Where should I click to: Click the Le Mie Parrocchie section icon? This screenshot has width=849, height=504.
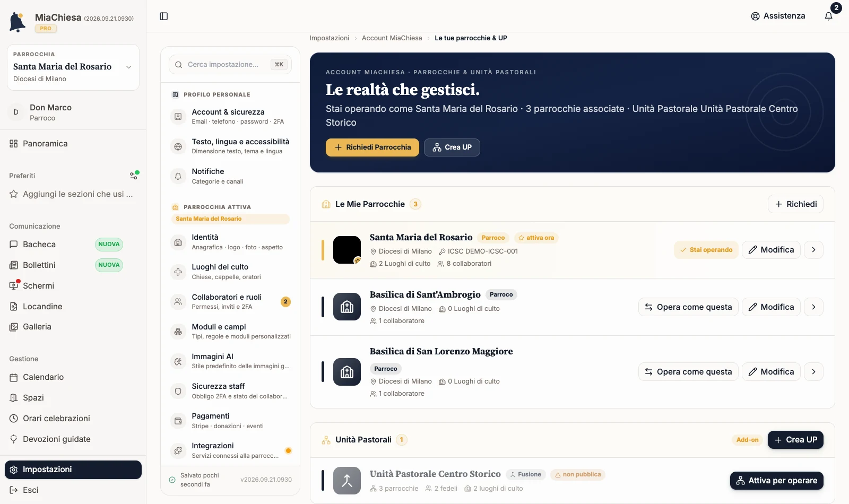pos(326,204)
